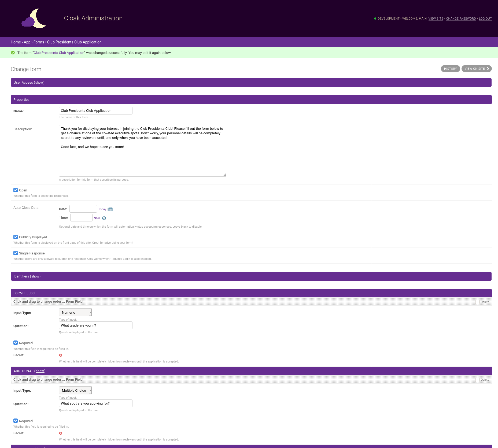Click the Today date shortcut

[102, 209]
